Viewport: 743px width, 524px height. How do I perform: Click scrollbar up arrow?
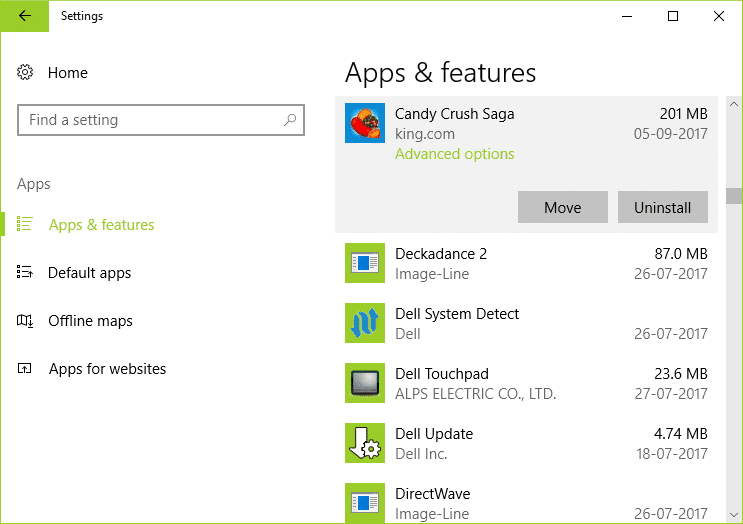click(x=734, y=104)
